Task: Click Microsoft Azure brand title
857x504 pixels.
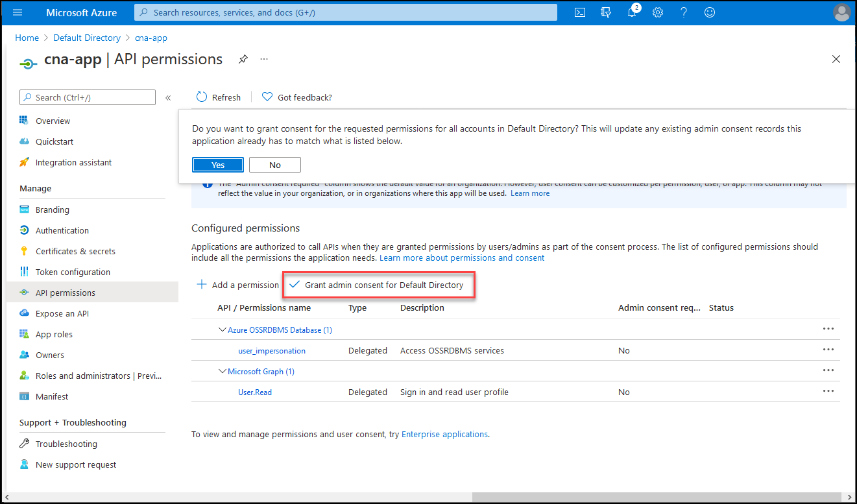Action: [82, 12]
